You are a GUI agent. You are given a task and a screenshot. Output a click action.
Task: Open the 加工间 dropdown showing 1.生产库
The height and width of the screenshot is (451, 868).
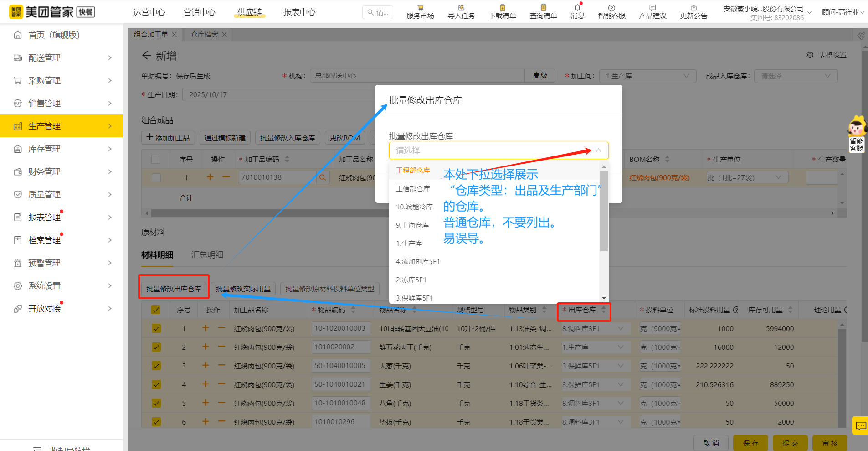[x=647, y=76]
